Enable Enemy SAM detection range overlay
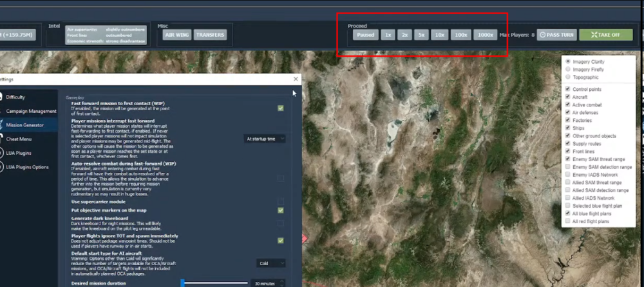This screenshot has height=287, width=644. (x=567, y=166)
